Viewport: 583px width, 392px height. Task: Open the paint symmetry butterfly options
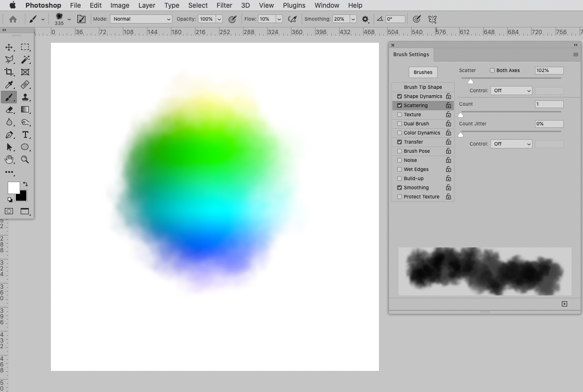432,19
